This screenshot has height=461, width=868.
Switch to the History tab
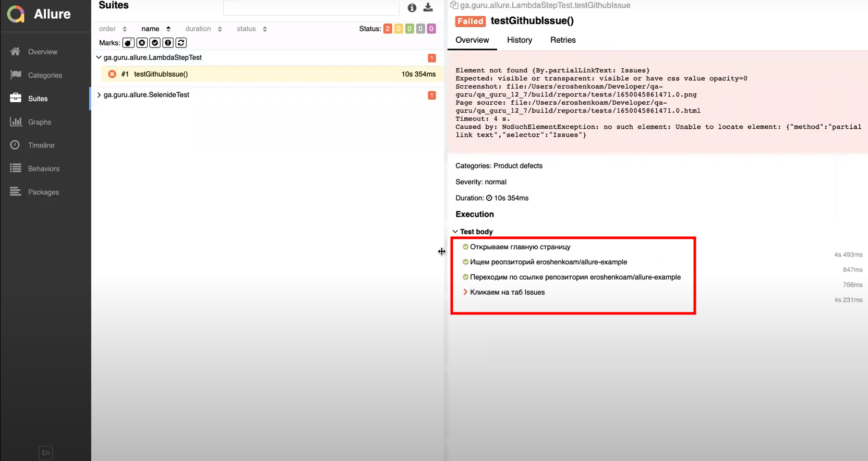pos(520,40)
